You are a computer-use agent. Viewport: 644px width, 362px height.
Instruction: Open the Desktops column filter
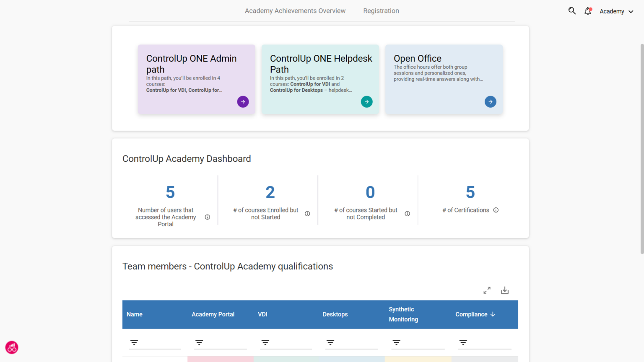point(330,342)
